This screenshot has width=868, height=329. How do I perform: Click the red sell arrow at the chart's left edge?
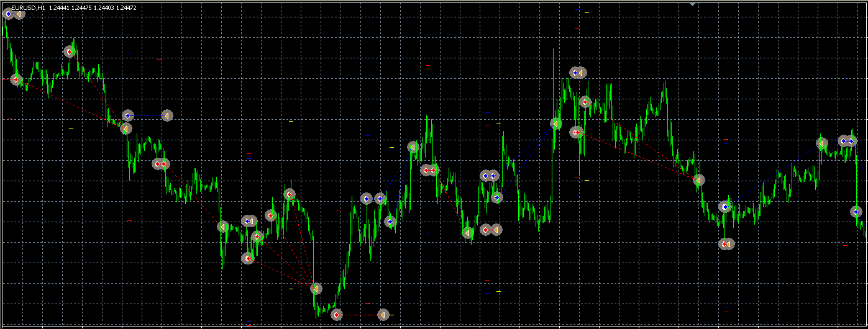tap(16, 79)
